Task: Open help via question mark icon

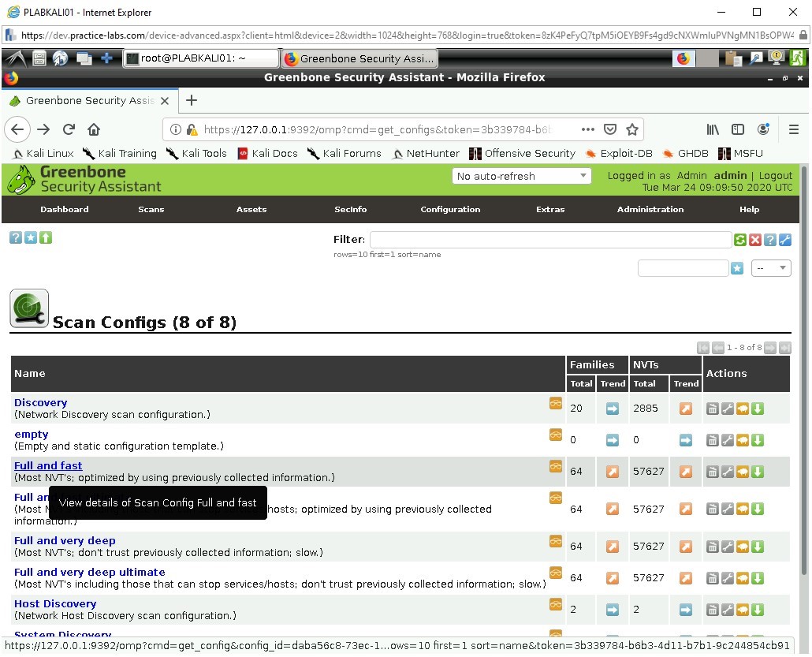Action: click(x=14, y=237)
